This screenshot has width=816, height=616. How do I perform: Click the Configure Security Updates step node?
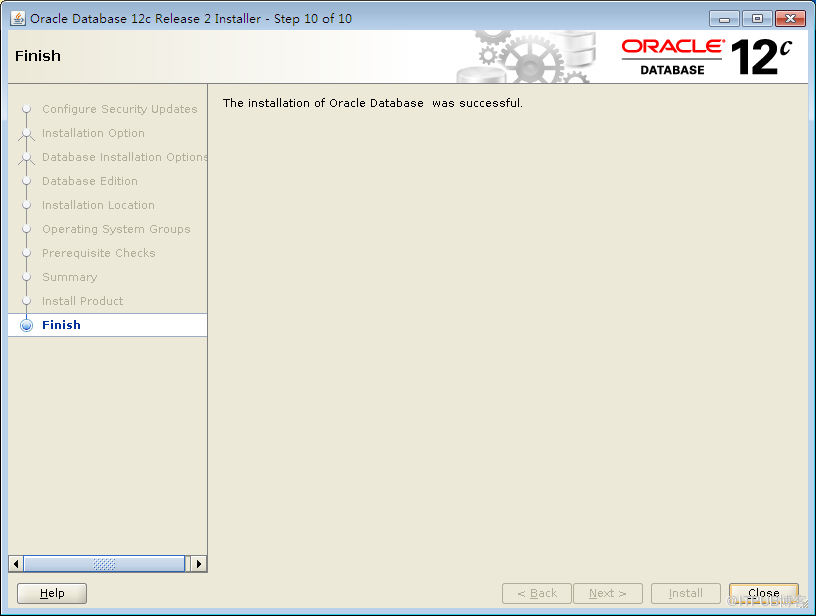coord(27,109)
